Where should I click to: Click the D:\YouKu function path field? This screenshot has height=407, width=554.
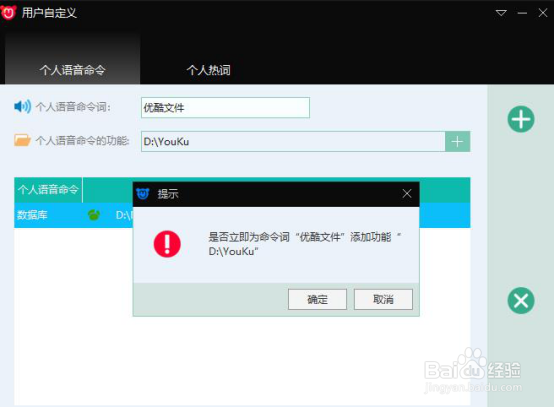point(293,142)
